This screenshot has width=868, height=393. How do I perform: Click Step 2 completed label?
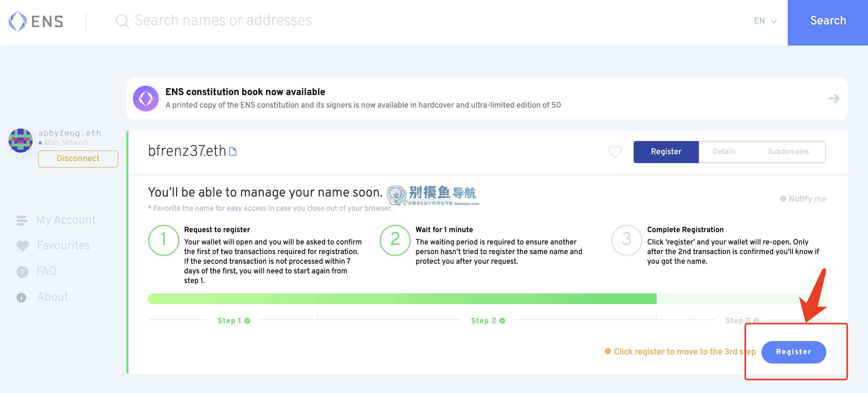[488, 320]
